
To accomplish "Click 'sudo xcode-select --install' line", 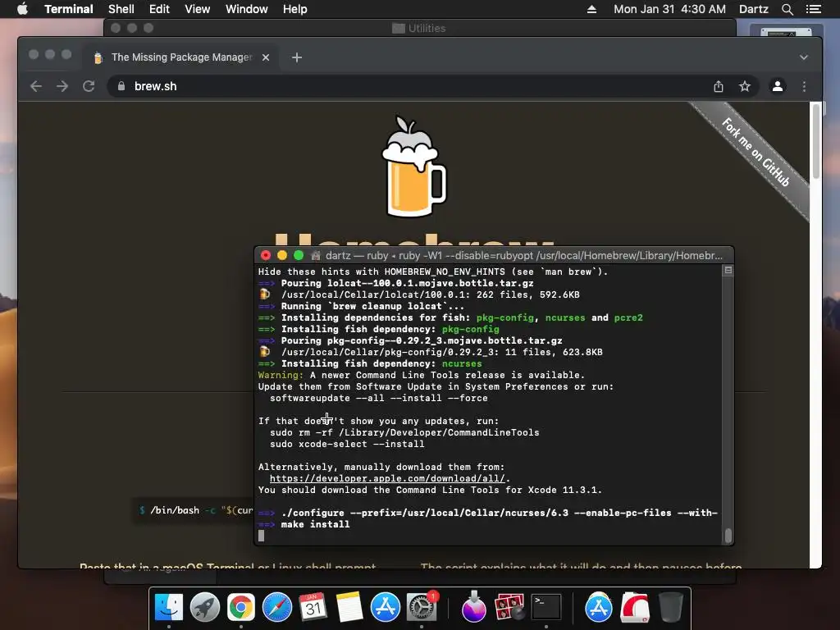I will (347, 444).
